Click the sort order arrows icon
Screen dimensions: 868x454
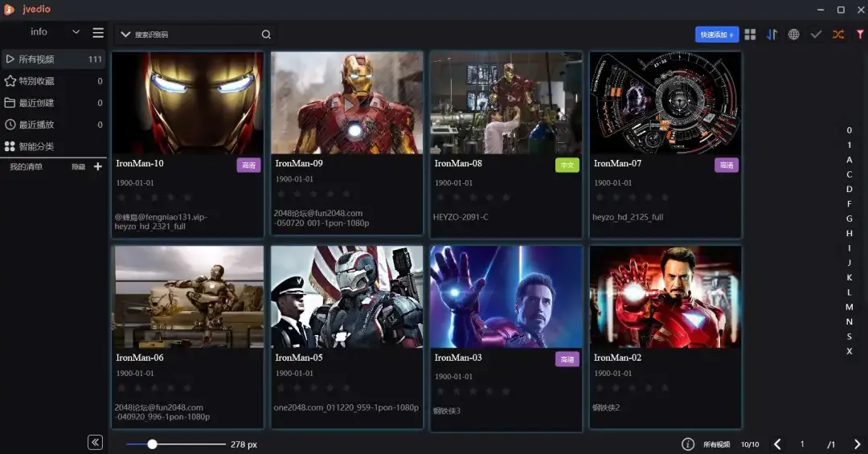pos(772,35)
